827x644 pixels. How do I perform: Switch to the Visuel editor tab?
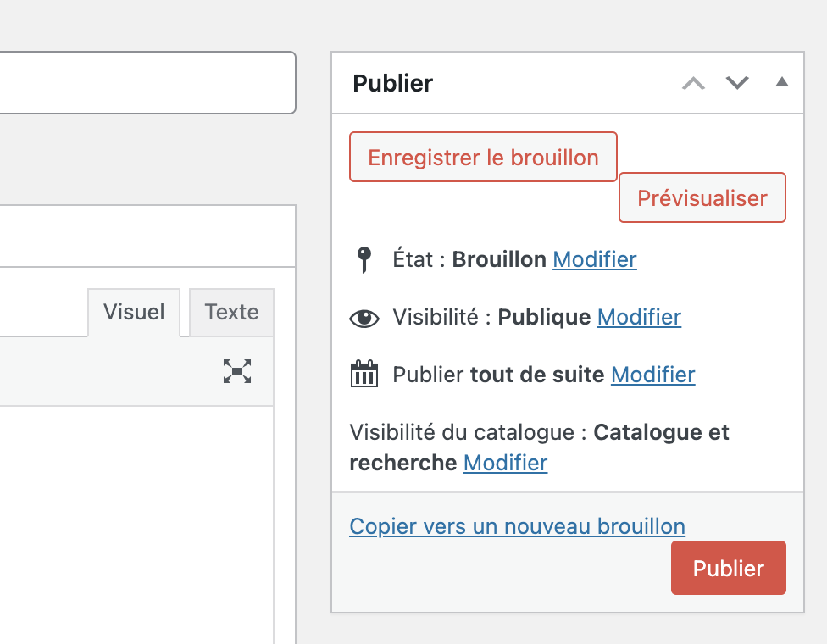click(134, 312)
